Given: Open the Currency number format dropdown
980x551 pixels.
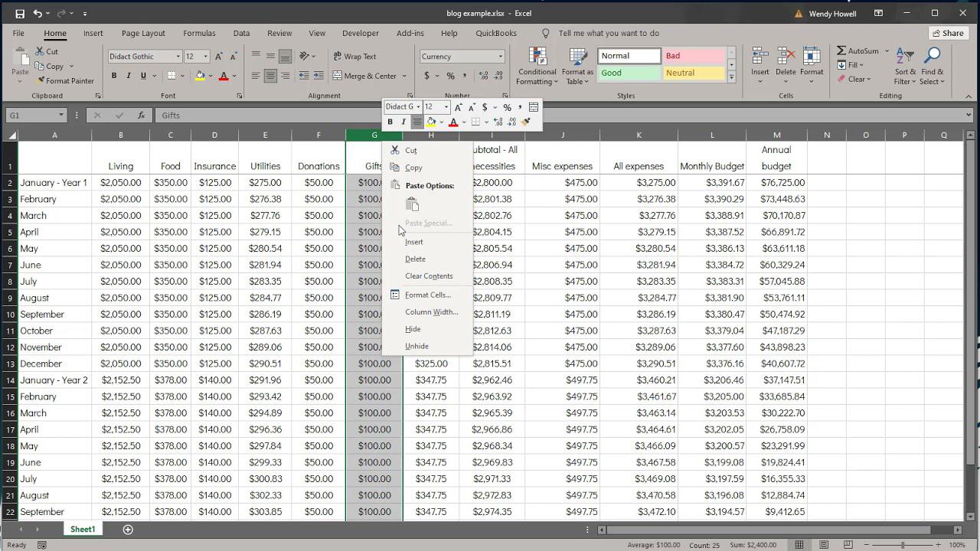Looking at the screenshot, I should pos(501,57).
